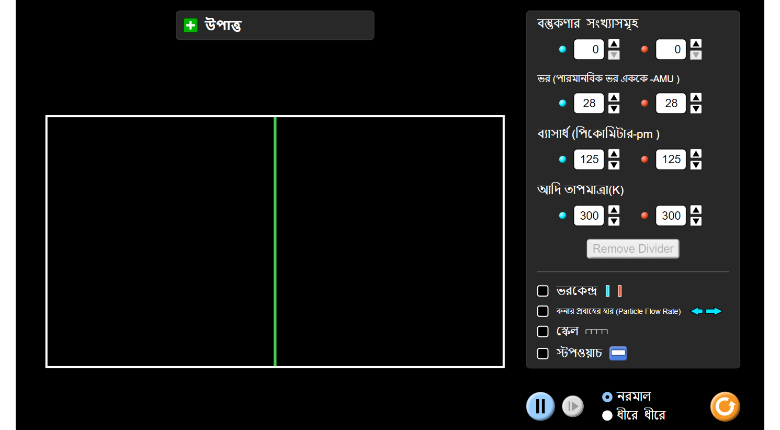The image size is (780, 430).
Task: Raise the cyan initial temperature
Action: (x=614, y=210)
